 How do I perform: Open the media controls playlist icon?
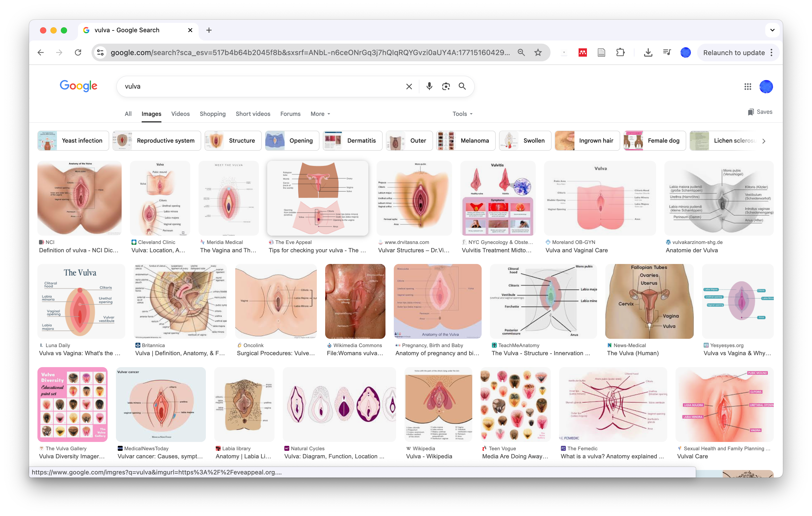(667, 52)
